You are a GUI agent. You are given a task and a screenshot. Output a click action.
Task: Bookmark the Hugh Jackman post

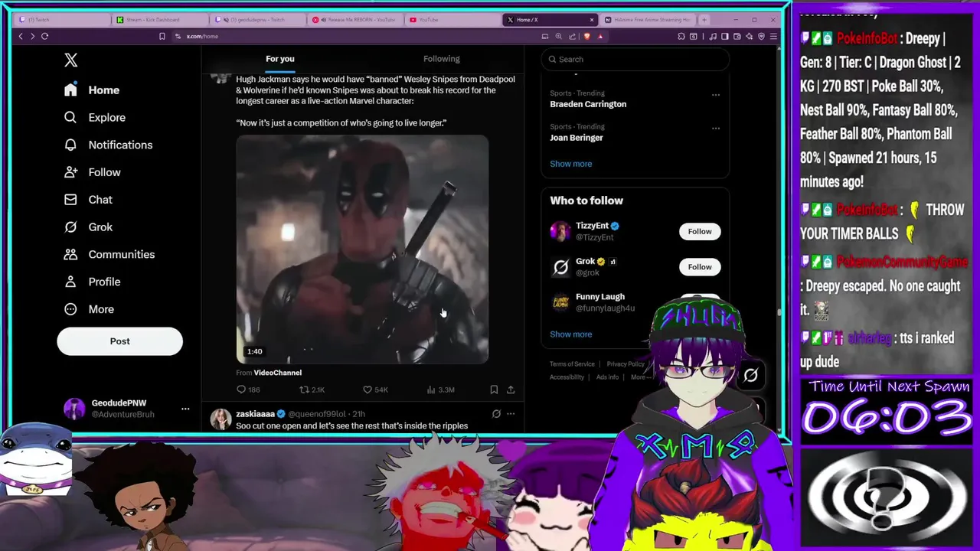coord(494,390)
